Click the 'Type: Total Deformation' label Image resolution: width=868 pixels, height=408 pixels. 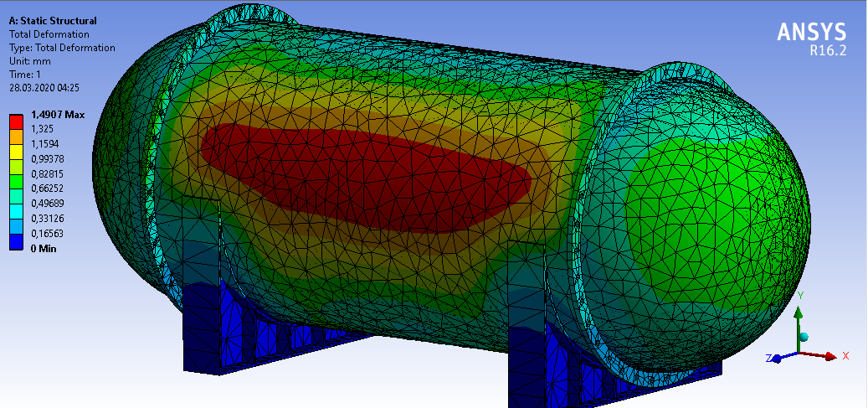click(x=62, y=48)
